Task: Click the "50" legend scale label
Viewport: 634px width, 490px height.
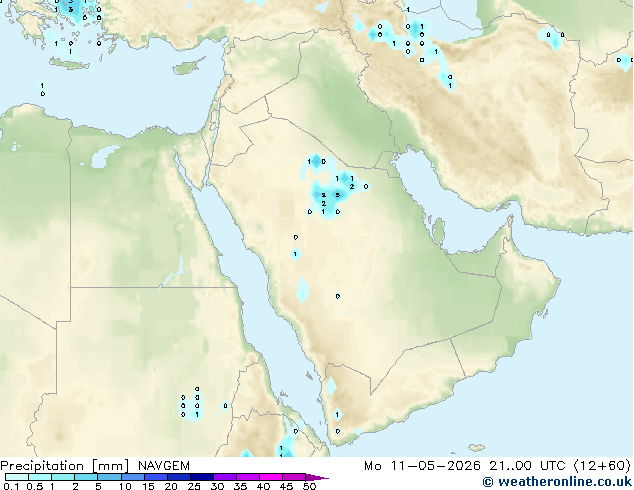Action: point(309,486)
